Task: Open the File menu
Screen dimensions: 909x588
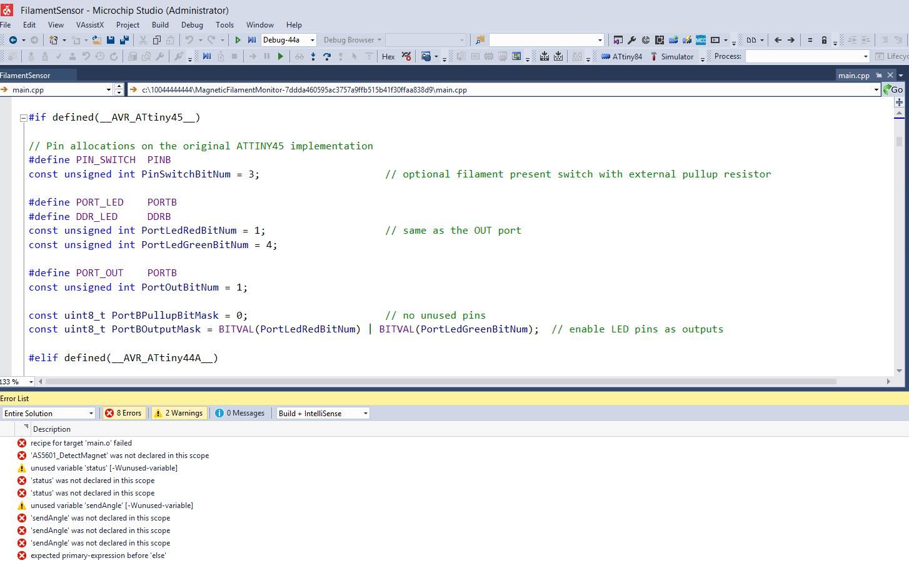Action: tap(5, 25)
